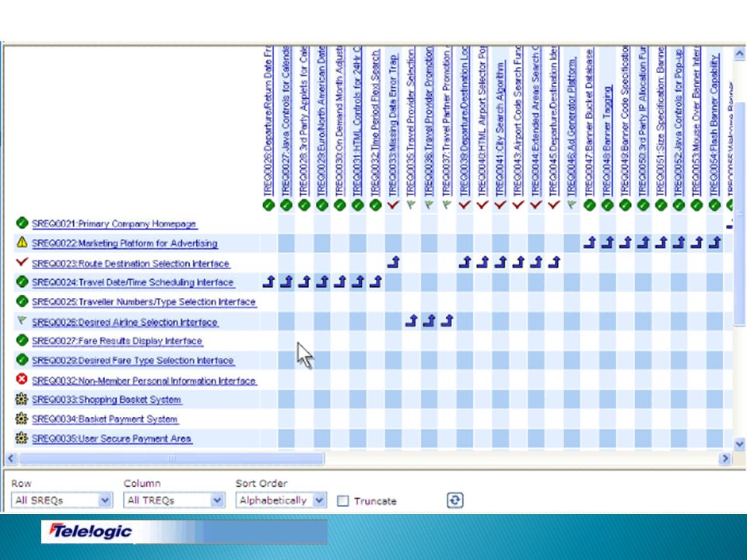
Task: Click the green status icon beside SREQ0021
Action: coord(22,223)
